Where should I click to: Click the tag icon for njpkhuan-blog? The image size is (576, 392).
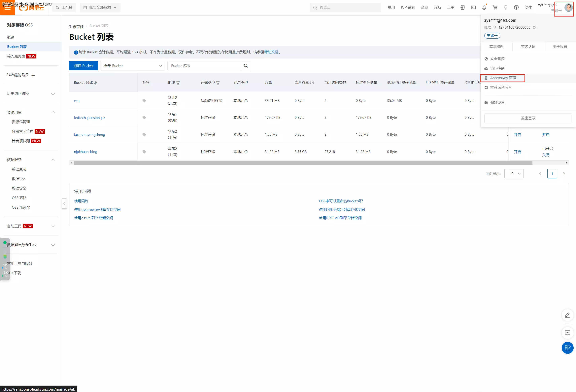pyautogui.click(x=144, y=152)
